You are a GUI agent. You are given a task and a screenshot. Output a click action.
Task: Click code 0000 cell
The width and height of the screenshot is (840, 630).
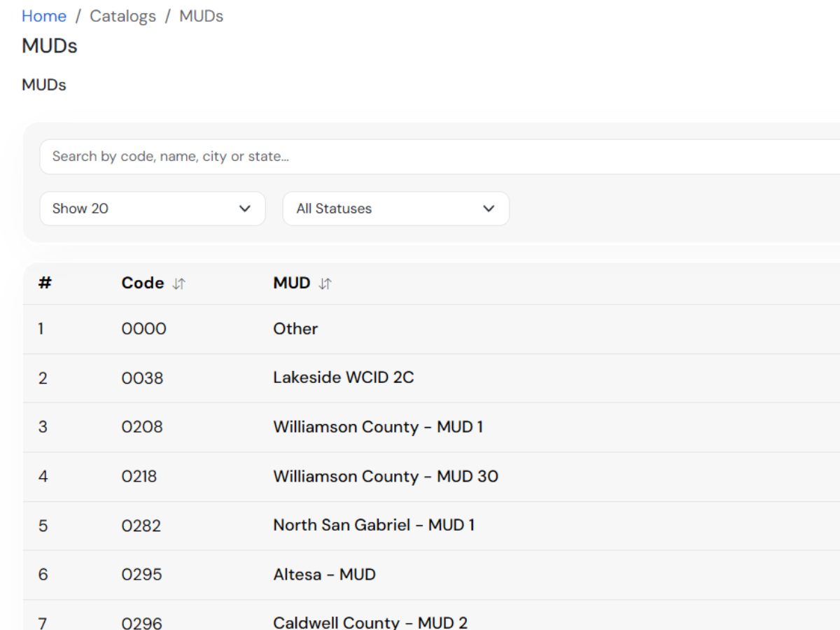coord(144,329)
